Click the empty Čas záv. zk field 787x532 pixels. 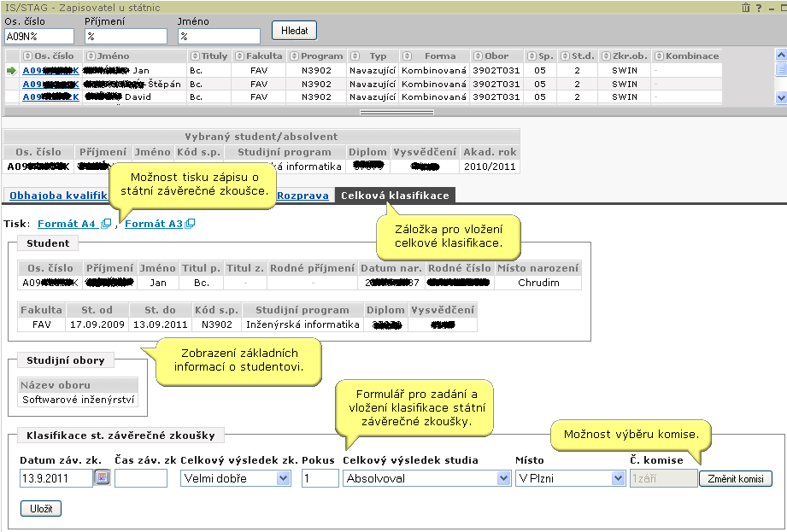click(x=141, y=478)
